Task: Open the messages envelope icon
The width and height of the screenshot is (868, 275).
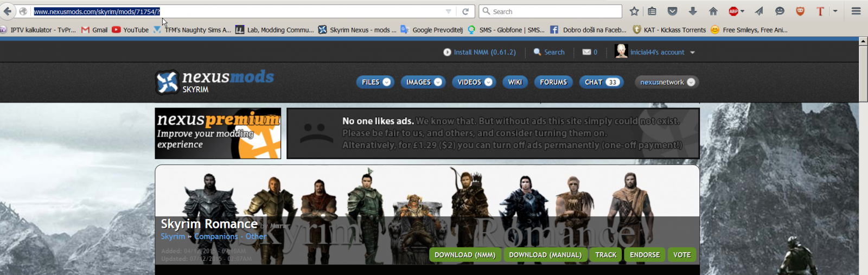Action: [x=586, y=52]
